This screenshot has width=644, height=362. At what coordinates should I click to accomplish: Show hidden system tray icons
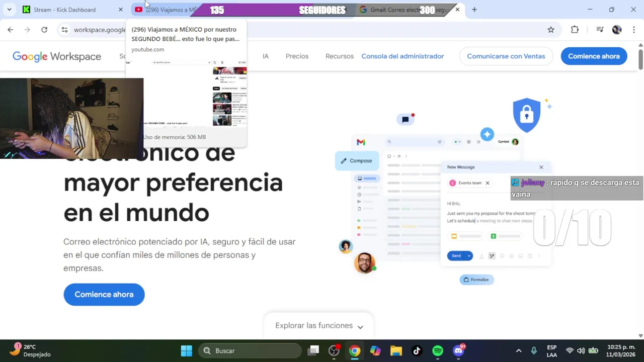(519, 351)
